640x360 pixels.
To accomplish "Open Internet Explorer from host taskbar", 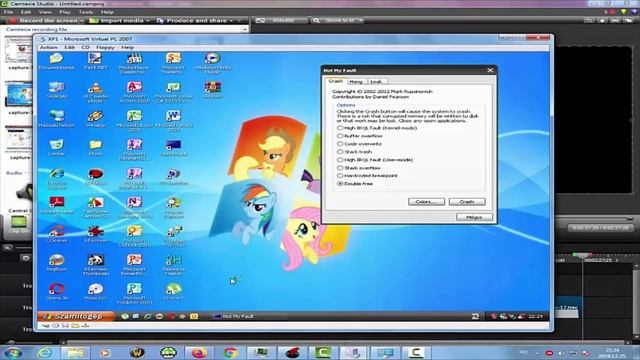I will click(x=44, y=352).
